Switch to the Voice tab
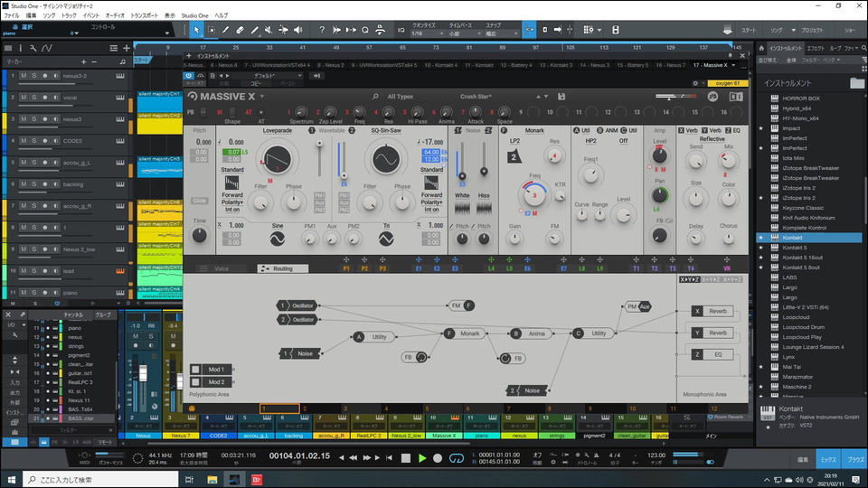Image resolution: width=868 pixels, height=488 pixels. [x=222, y=268]
